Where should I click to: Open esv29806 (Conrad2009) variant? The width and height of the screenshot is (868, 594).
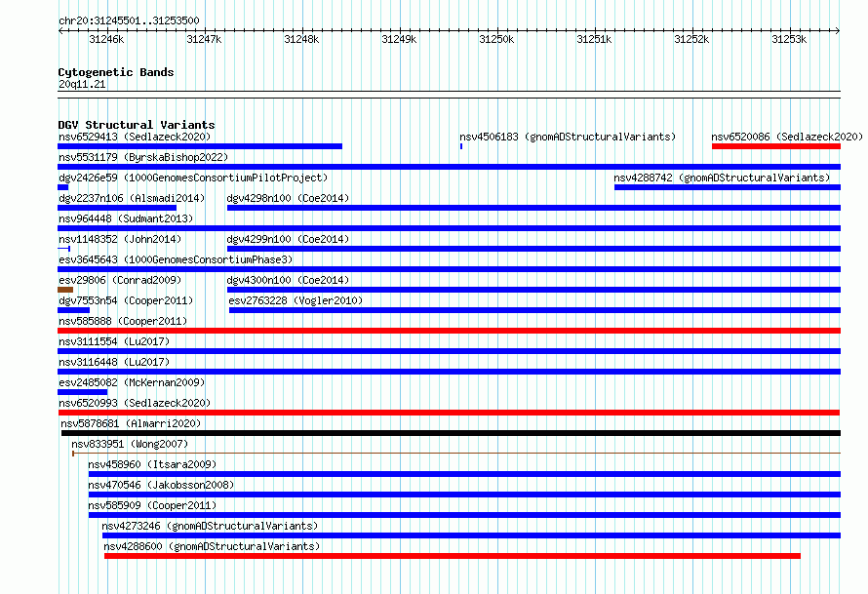pos(120,280)
